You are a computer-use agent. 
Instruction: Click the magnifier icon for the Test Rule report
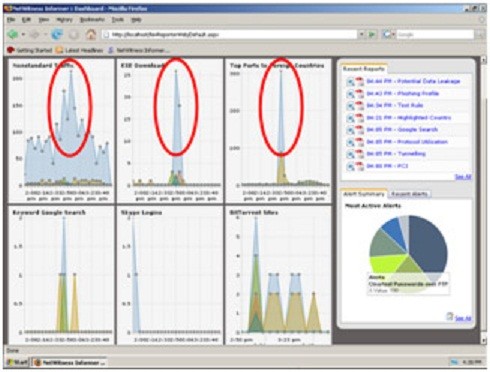pyautogui.click(x=350, y=106)
